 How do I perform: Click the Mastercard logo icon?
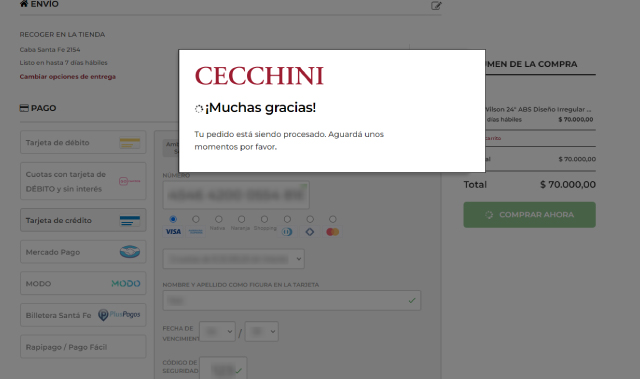click(x=333, y=232)
